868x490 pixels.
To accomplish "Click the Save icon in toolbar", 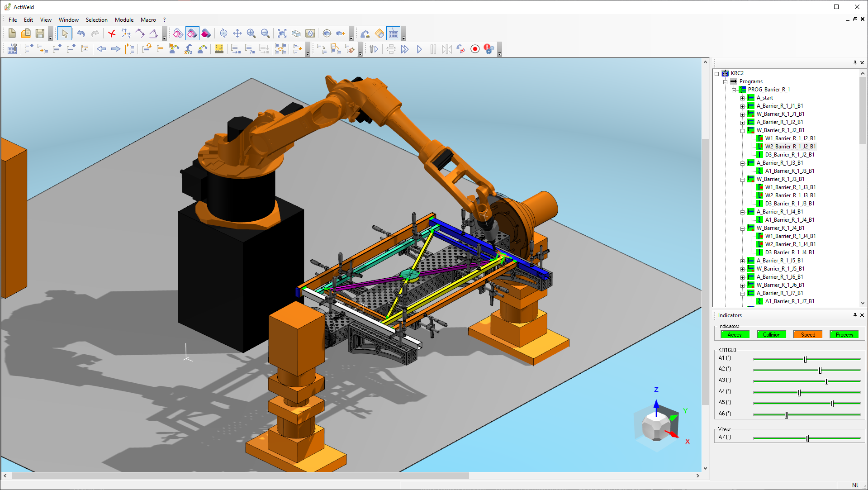I will tap(40, 33).
